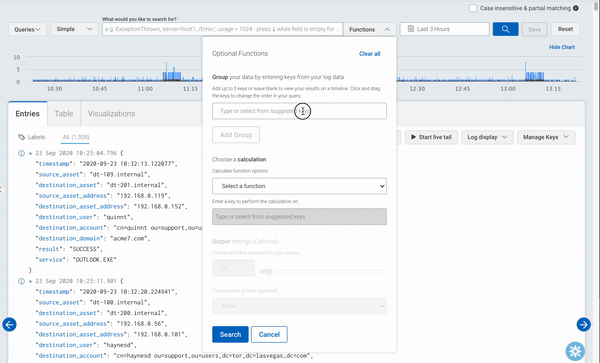Click the Last 3 Hours time range field
Screen dimensions: 600x363
click(x=445, y=29)
